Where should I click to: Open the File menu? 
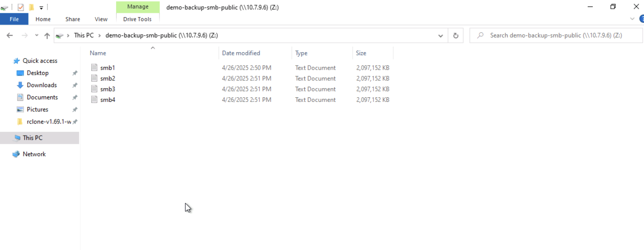click(14, 19)
